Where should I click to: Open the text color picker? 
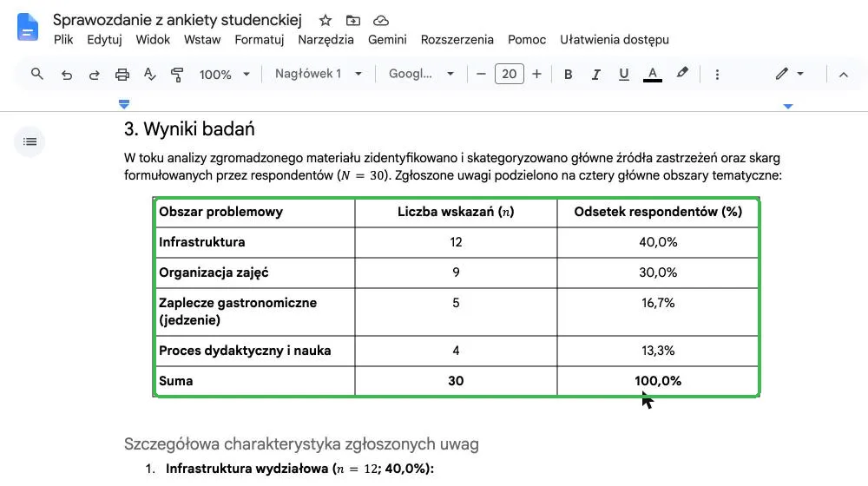point(653,74)
